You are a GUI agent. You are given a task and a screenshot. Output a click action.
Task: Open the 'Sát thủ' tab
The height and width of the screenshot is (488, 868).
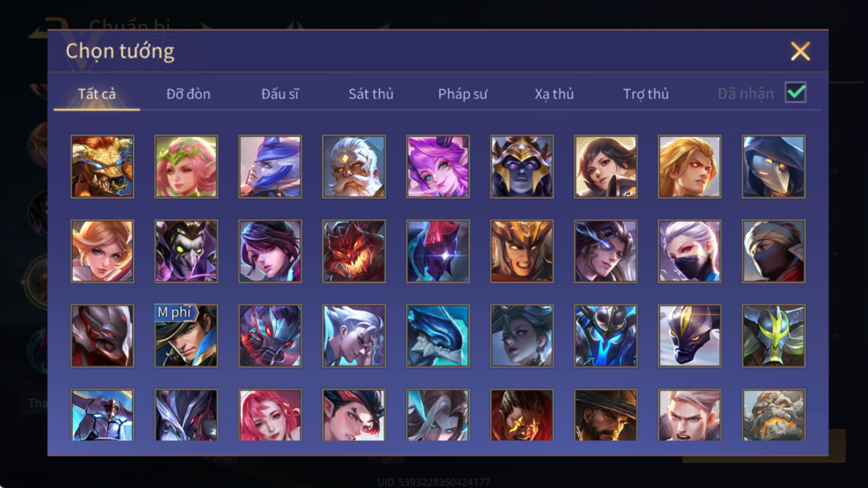click(x=371, y=94)
